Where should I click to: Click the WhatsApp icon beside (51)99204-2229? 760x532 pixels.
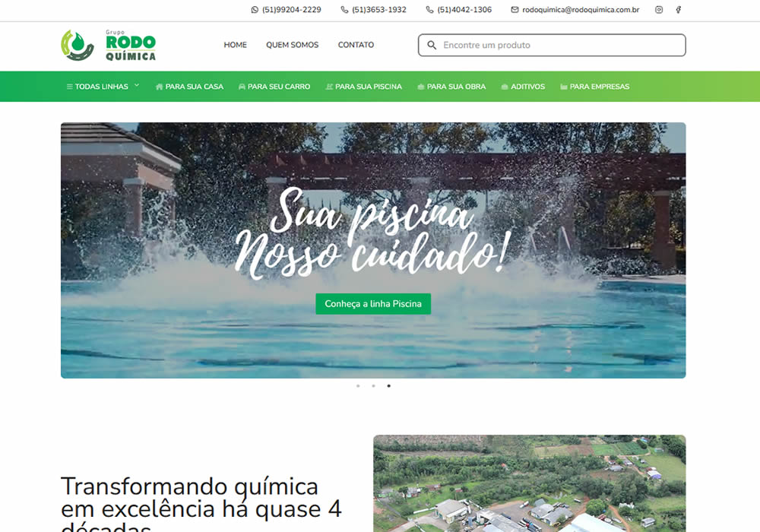[255, 10]
